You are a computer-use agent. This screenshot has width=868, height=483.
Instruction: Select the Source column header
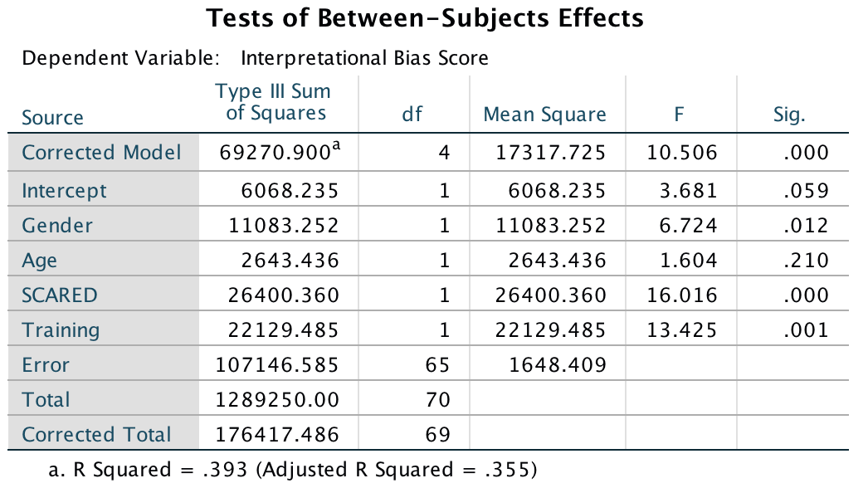coord(52,117)
